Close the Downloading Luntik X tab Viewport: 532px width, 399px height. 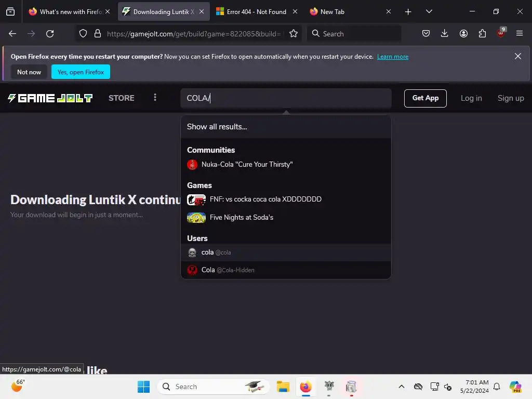[x=202, y=11]
